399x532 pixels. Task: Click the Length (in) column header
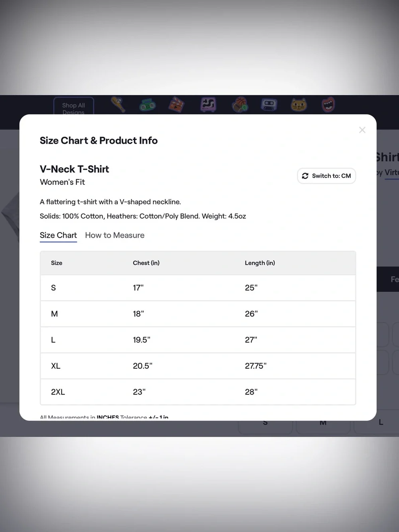260,263
